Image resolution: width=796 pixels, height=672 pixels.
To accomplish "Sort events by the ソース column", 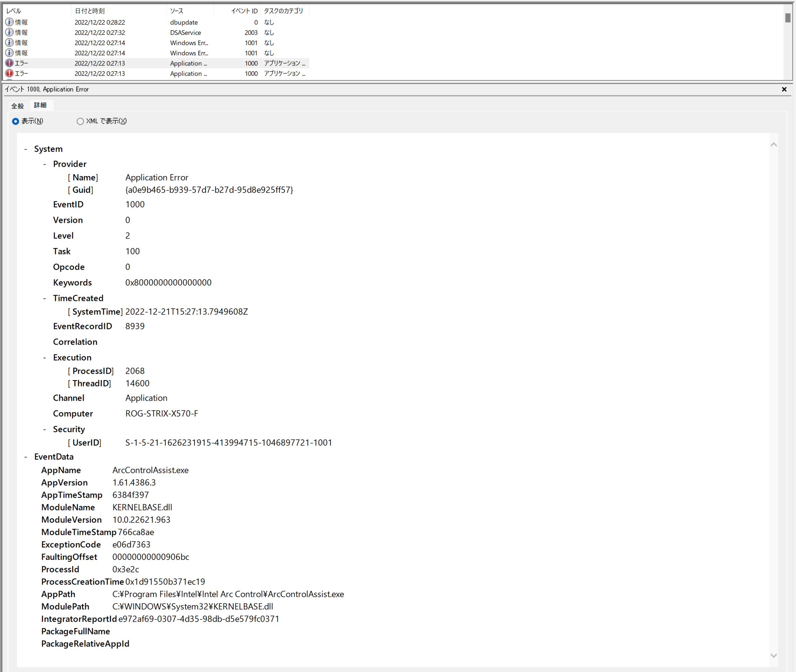I will click(x=177, y=11).
